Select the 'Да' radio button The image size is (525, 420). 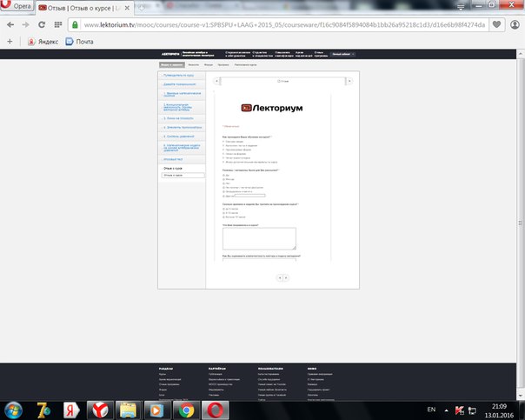223,175
